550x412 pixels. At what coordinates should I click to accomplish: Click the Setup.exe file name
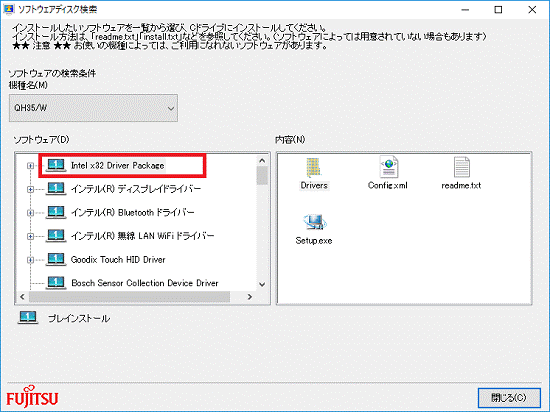[314, 241]
